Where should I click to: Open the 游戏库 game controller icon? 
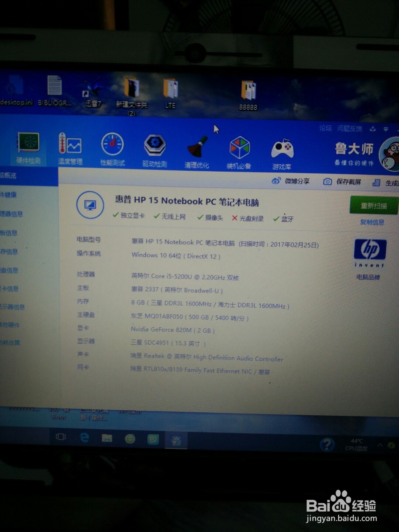(x=282, y=154)
